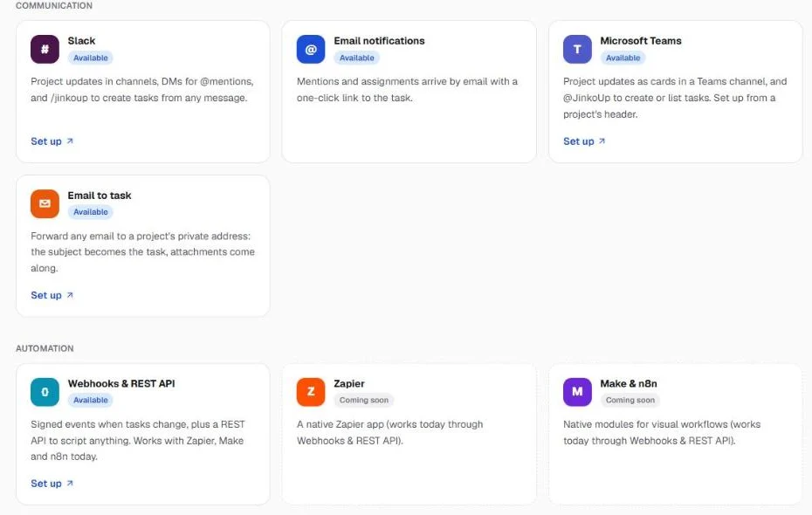Screen dimensions: 812x515
Task: Select the Make & n8n card title
Action: pyautogui.click(x=629, y=383)
